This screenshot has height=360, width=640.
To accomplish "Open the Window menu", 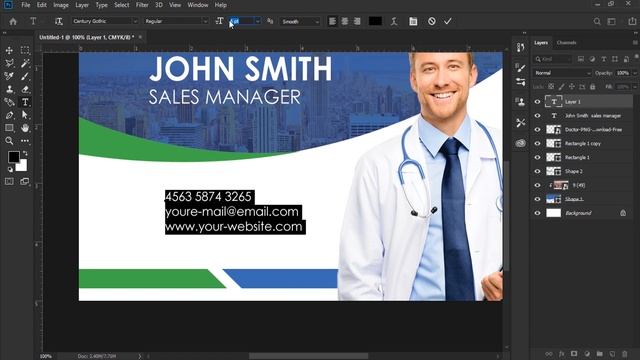I will click(x=198, y=5).
